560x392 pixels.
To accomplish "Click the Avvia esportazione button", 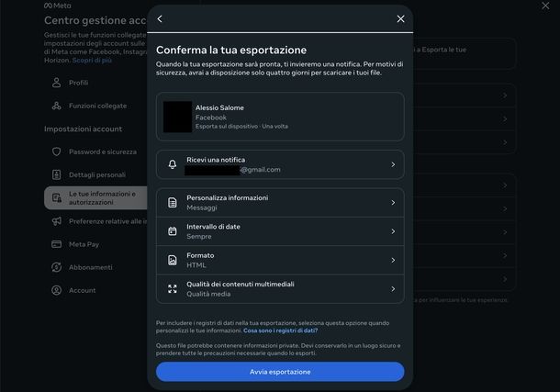I will click(280, 372).
